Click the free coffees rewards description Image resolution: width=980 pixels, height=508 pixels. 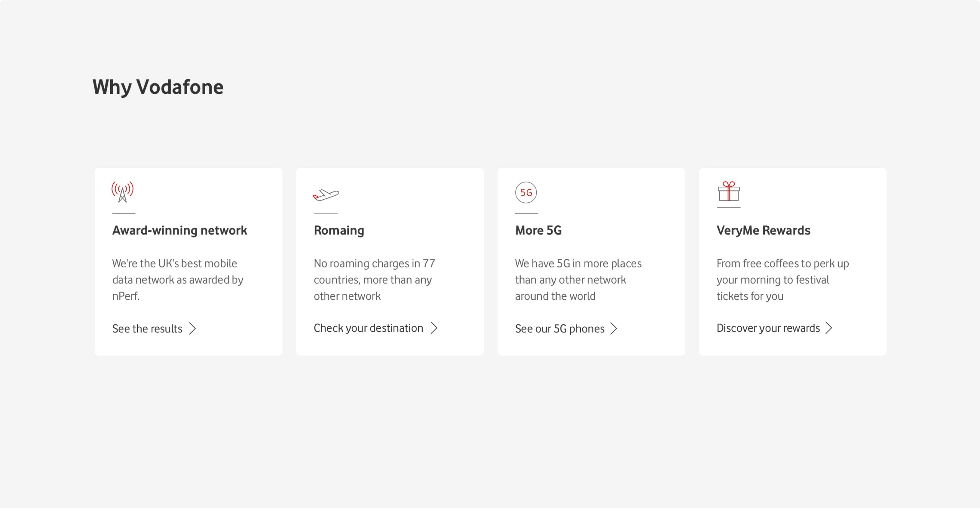pos(782,280)
